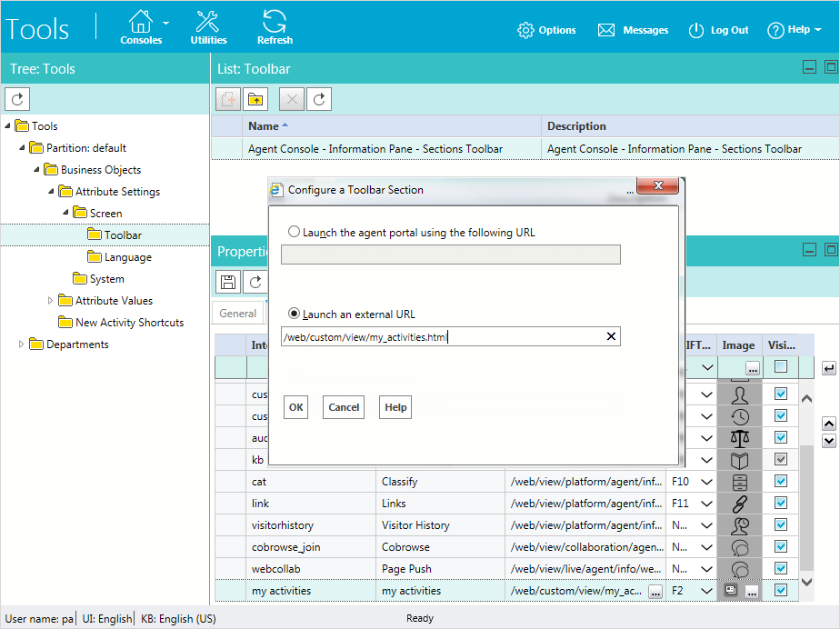Expand Attribute Values tree node
The image size is (840, 629).
pyautogui.click(x=50, y=301)
